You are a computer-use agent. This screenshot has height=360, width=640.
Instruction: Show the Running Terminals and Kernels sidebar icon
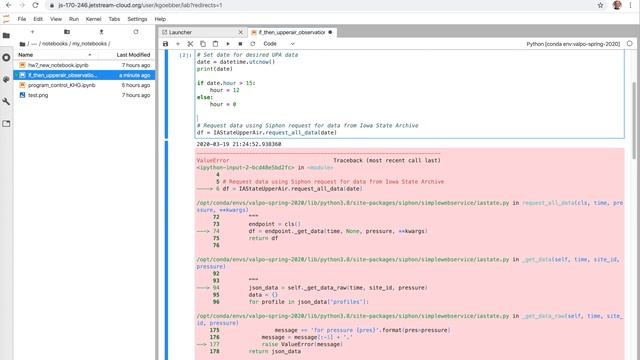pos(6,58)
